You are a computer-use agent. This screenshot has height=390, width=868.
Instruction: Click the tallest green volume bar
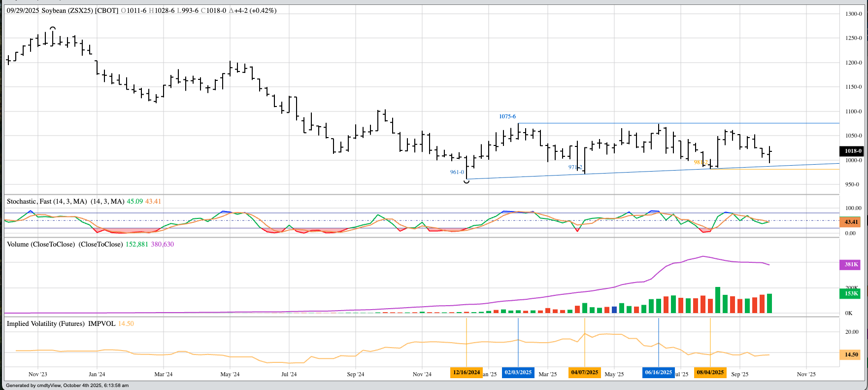718,300
